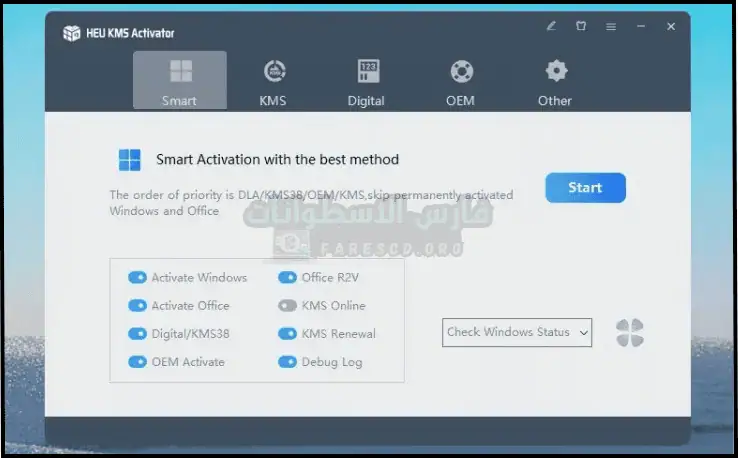Click the shirt skin icon in title bar
The image size is (738, 458).
click(580, 27)
